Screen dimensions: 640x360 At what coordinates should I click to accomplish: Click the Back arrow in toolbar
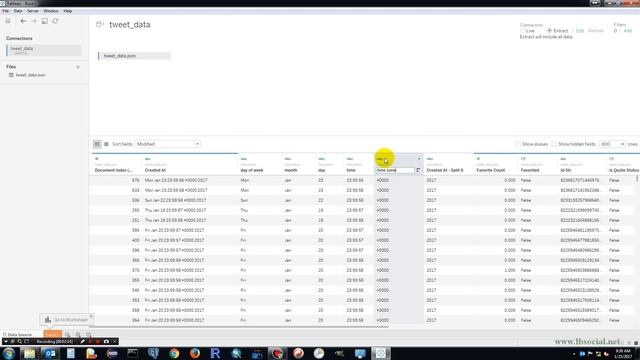click(x=23, y=21)
